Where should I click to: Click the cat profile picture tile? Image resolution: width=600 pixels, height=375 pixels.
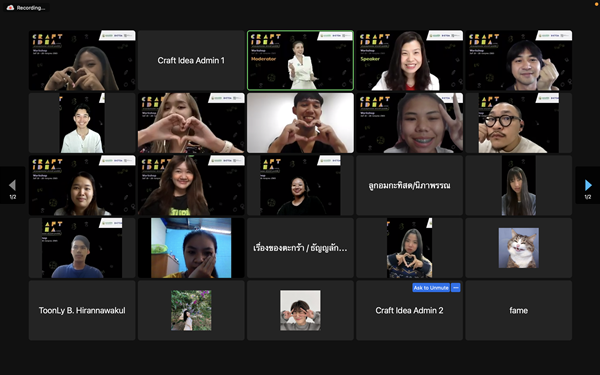(x=518, y=248)
